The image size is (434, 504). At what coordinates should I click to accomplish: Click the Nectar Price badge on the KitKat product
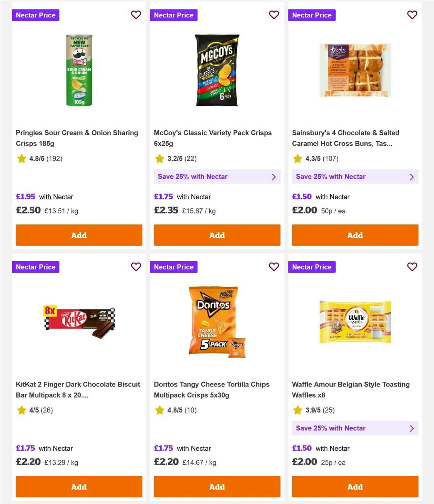(x=35, y=267)
